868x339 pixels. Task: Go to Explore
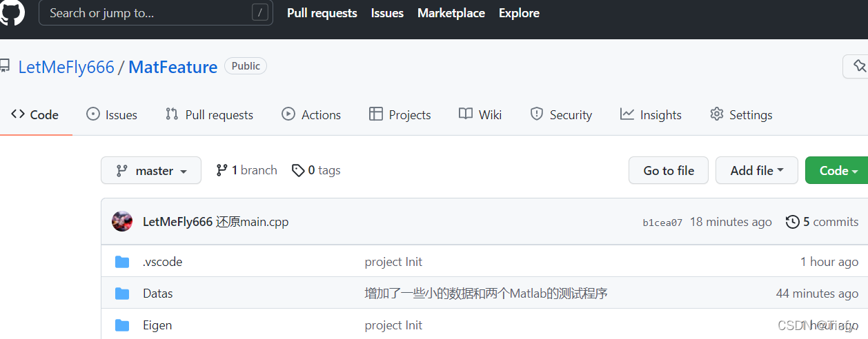pyautogui.click(x=519, y=13)
